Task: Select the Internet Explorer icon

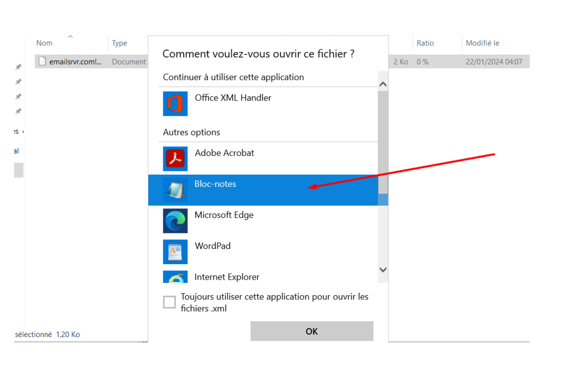Action: [x=175, y=277]
